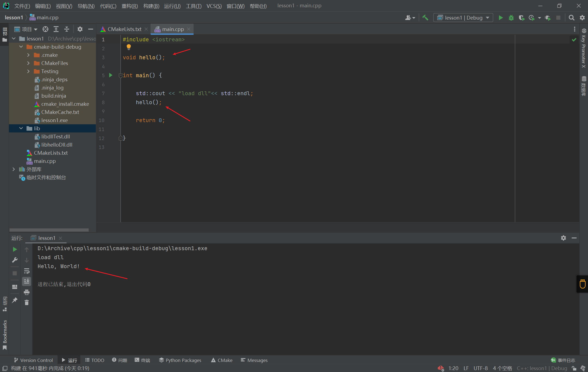Switch to the CMakeLists.txt editor tab
The image size is (588, 372).
124,29
